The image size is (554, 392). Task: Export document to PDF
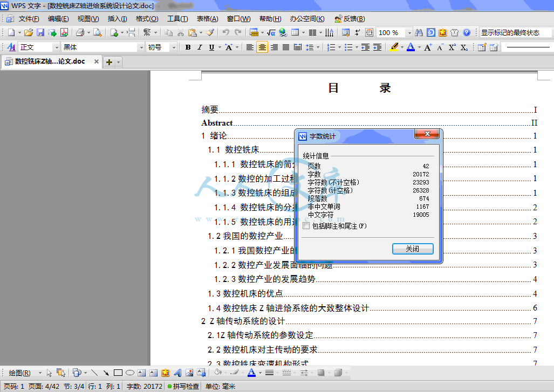tap(64, 33)
